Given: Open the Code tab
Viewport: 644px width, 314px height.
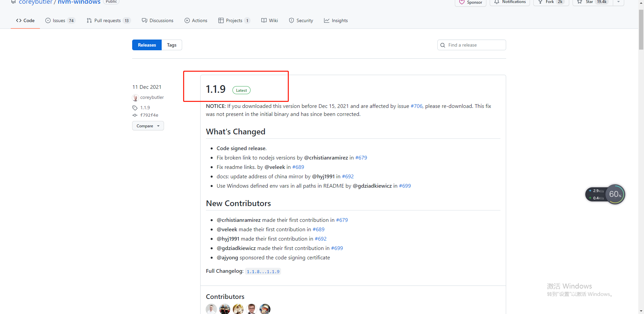Looking at the screenshot, I should click(x=25, y=20).
